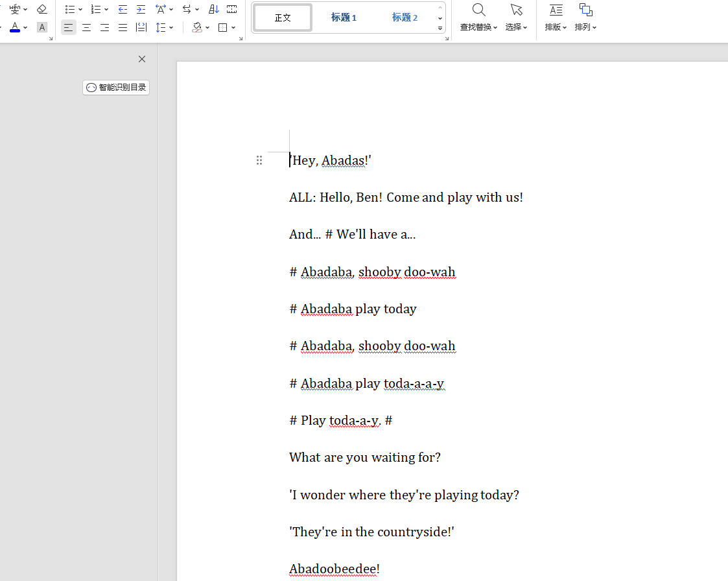Open the text direction dropdown arrow

point(197,9)
